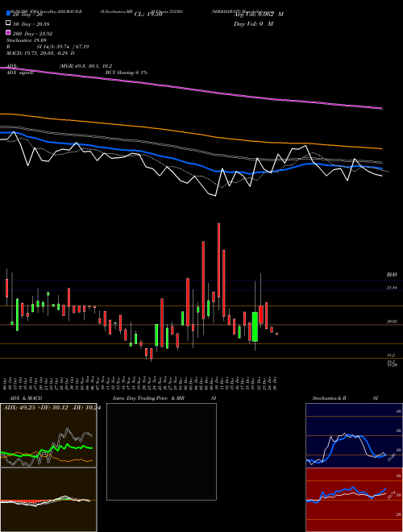Select the '50 Day - 20.38' legend text

click(30, 23)
